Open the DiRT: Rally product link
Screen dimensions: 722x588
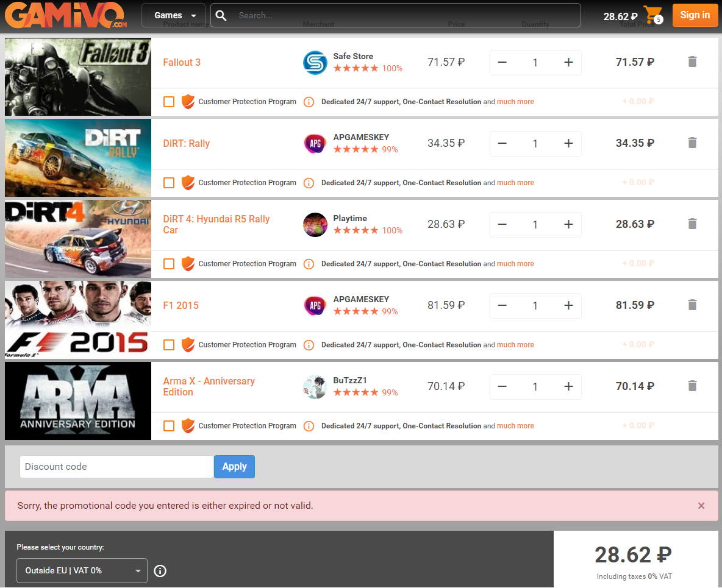tap(187, 144)
